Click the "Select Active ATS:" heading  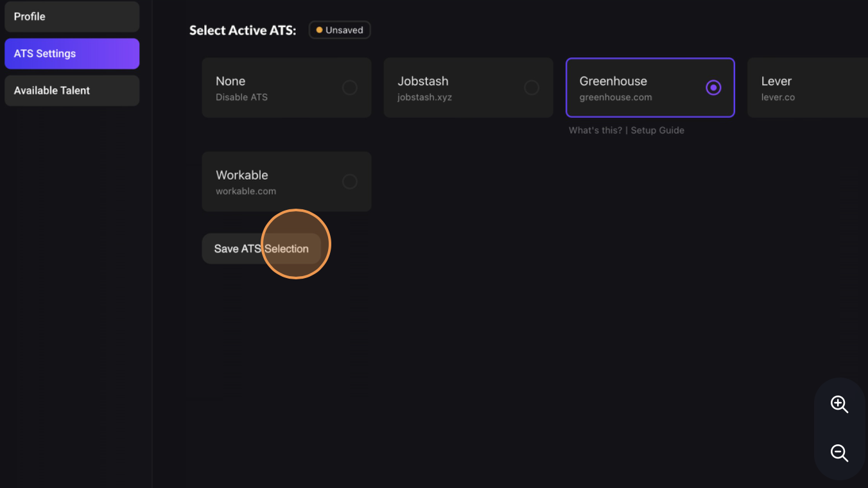[243, 30]
